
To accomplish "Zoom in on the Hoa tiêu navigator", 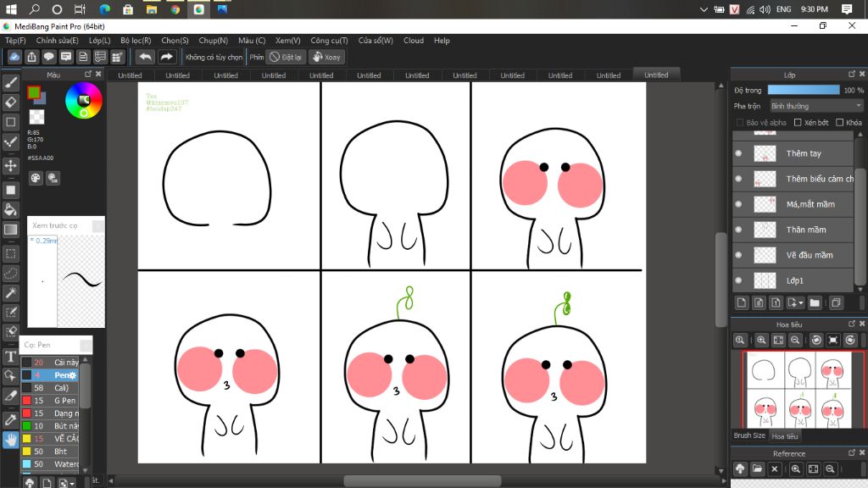I will point(761,341).
